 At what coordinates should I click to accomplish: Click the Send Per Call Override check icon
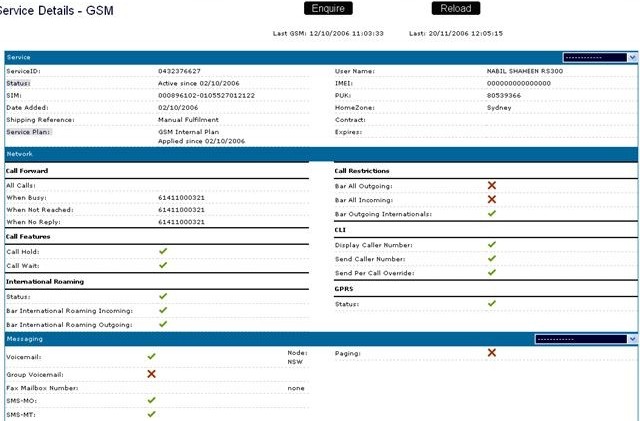coord(491,273)
